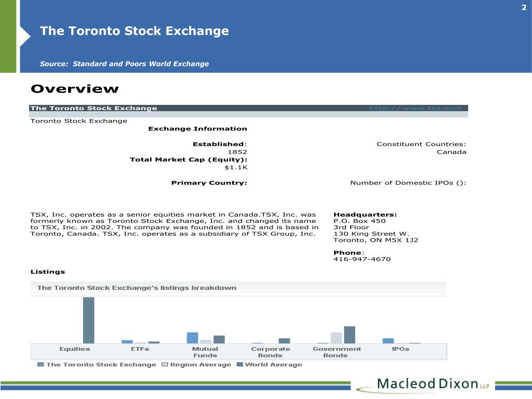Click the 'Total Market Cap (Equity):' label

[x=188, y=159]
